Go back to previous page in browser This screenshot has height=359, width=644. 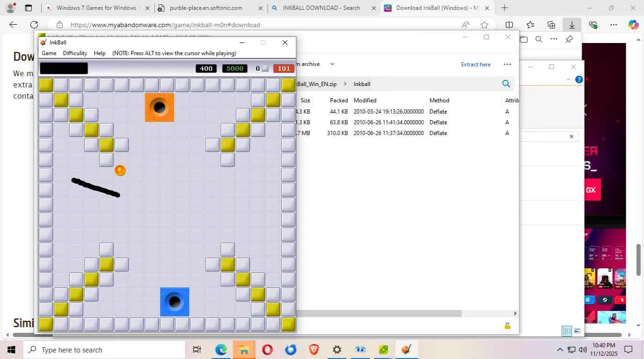coord(13,25)
